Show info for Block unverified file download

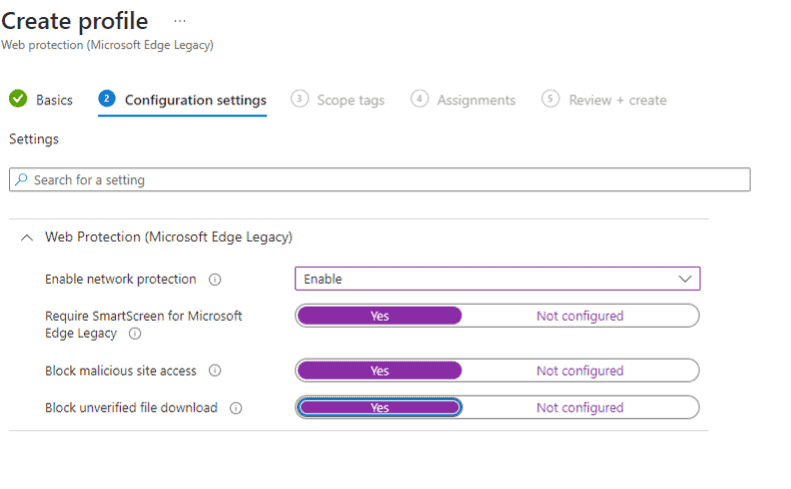(236, 408)
